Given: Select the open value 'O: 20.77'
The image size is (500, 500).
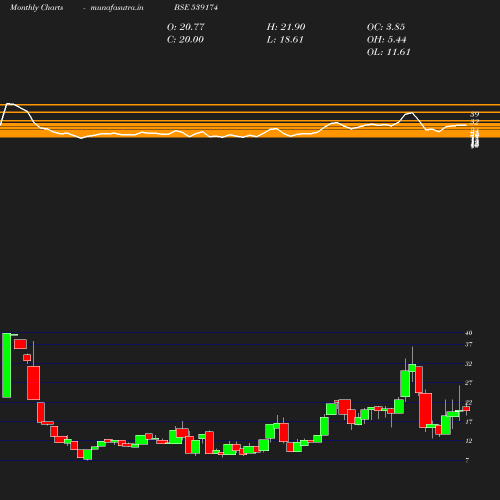Looking at the screenshot, I should 186,27.
